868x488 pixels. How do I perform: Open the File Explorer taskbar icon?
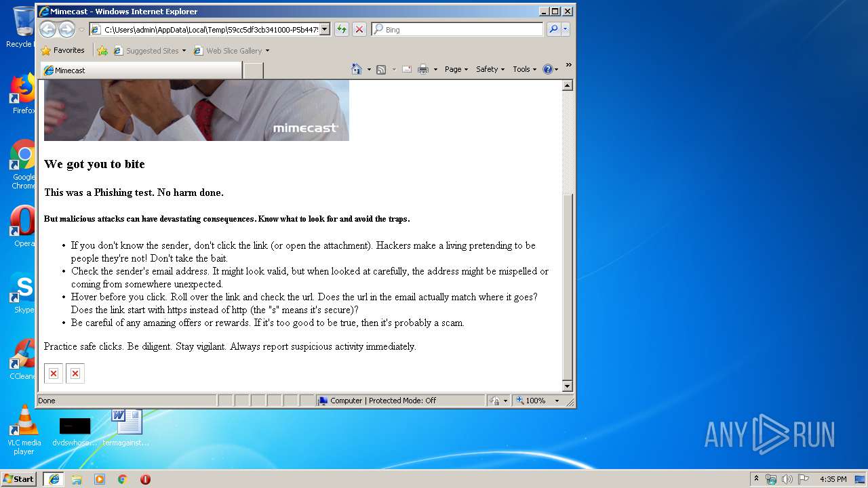[77, 479]
